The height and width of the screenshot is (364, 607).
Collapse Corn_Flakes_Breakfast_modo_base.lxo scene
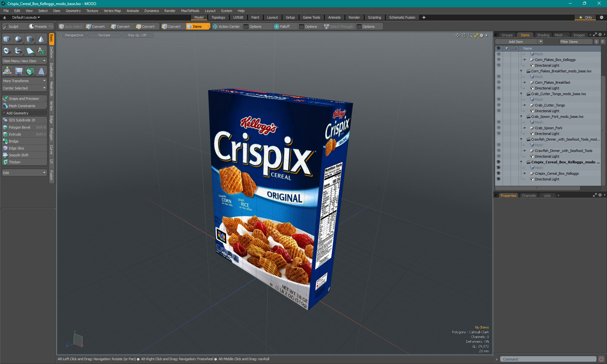(x=521, y=71)
